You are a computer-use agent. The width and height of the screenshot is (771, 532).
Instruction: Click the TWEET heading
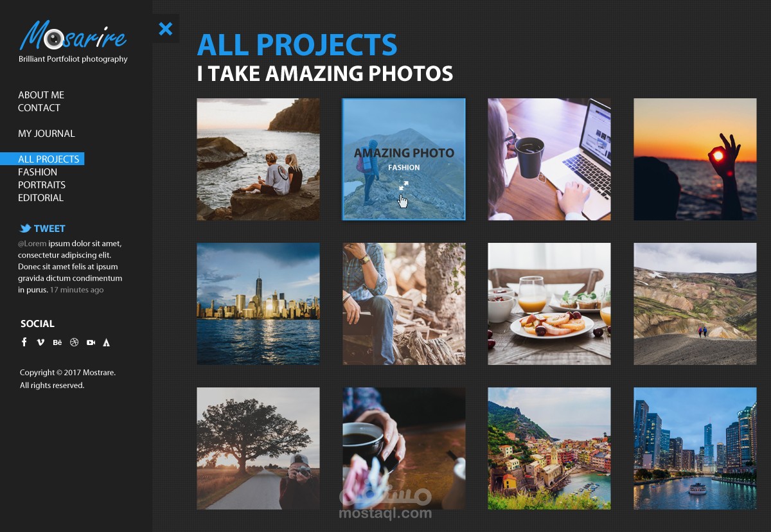(49, 228)
